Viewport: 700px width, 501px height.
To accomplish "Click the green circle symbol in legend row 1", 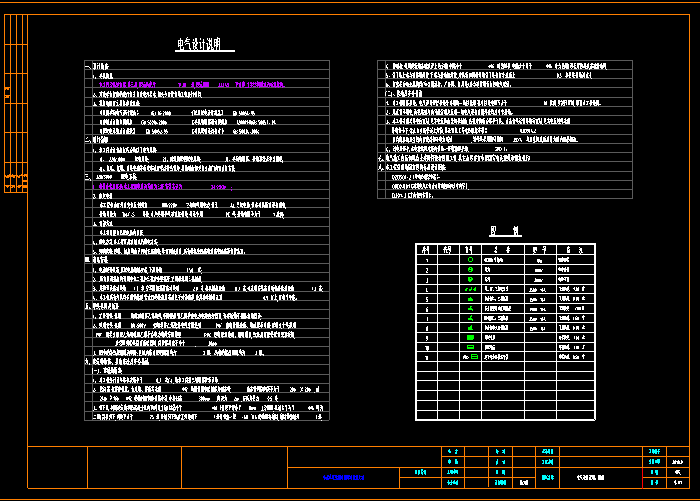I will coord(470,259).
